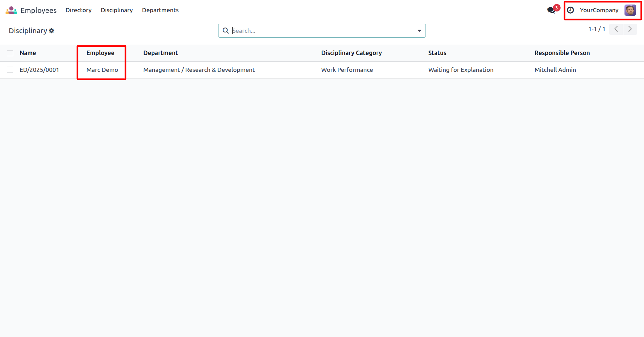Open the YourCompany company switcher
644x337 pixels.
(599, 10)
